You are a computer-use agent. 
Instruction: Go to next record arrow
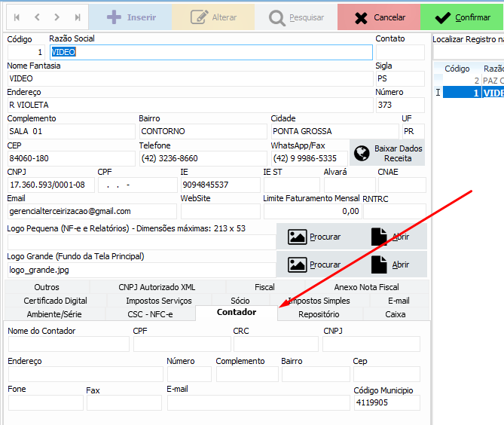pyautogui.click(x=57, y=17)
